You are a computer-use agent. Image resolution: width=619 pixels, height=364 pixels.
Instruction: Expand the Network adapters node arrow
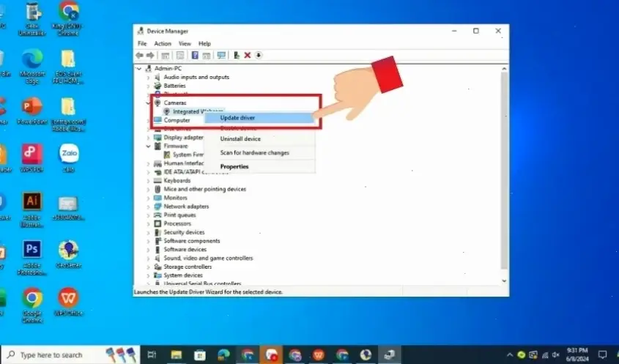(149, 207)
